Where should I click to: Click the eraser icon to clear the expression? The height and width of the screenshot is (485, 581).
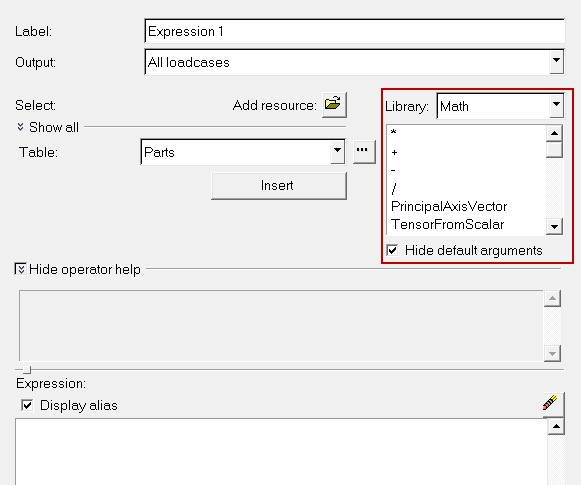(553, 404)
